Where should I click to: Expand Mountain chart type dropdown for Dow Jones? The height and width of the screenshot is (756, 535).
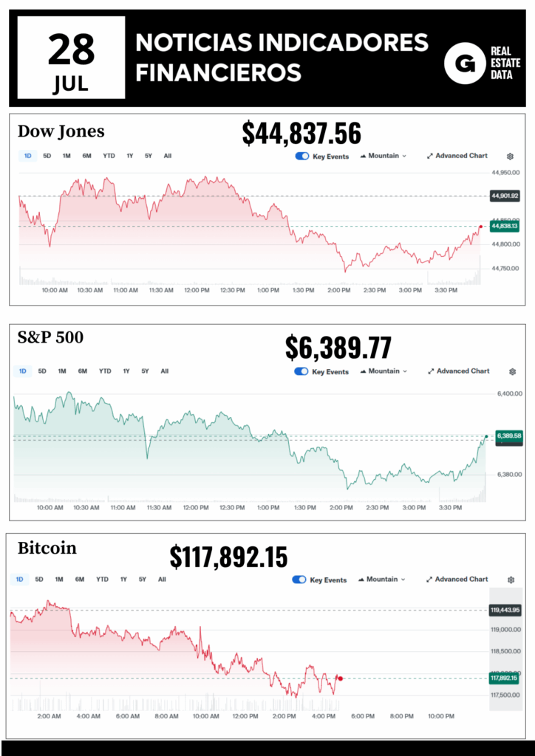click(384, 156)
